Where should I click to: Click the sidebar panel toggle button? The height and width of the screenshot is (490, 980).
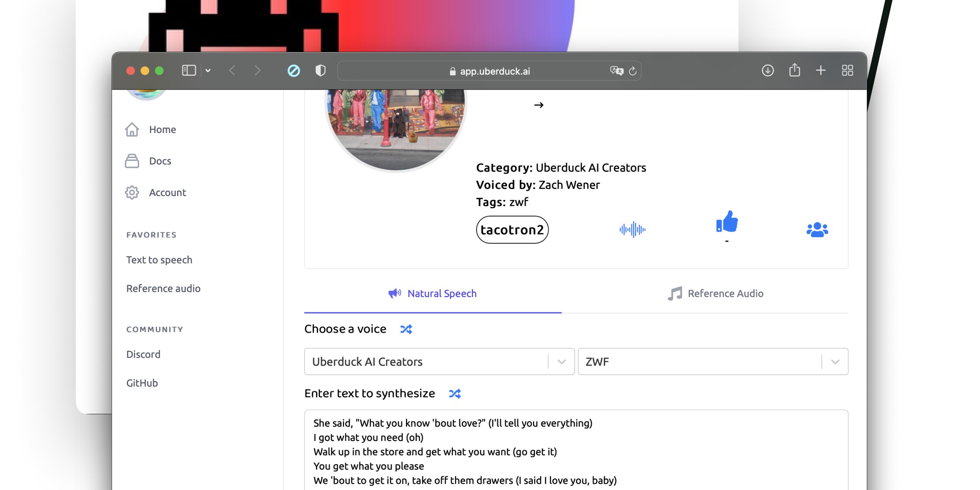[189, 71]
